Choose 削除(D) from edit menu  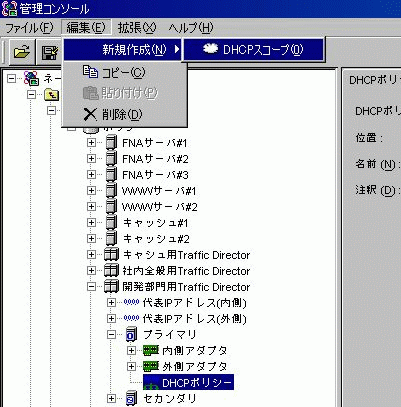coord(124,114)
